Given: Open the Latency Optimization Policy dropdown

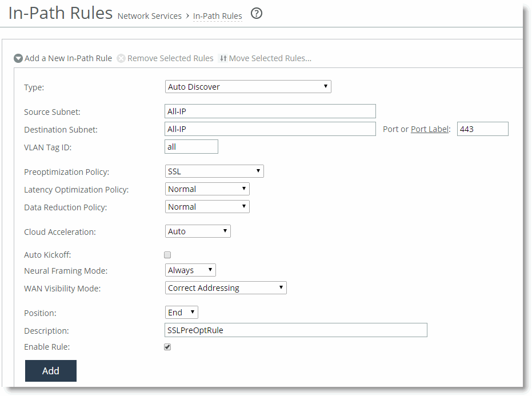Looking at the screenshot, I should point(207,189).
